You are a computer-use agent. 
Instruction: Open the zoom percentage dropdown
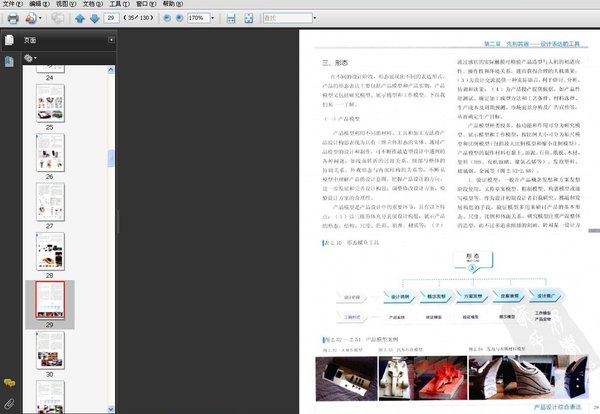[x=215, y=19]
